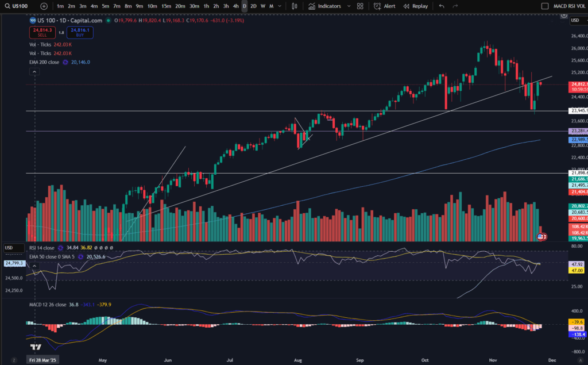Switch to the 15m timeframe
The width and height of the screenshot is (588, 365).
pyautogui.click(x=166, y=6)
